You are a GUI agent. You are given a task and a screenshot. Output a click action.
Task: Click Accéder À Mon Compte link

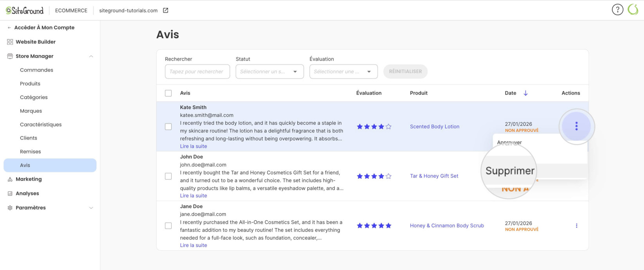pos(44,28)
